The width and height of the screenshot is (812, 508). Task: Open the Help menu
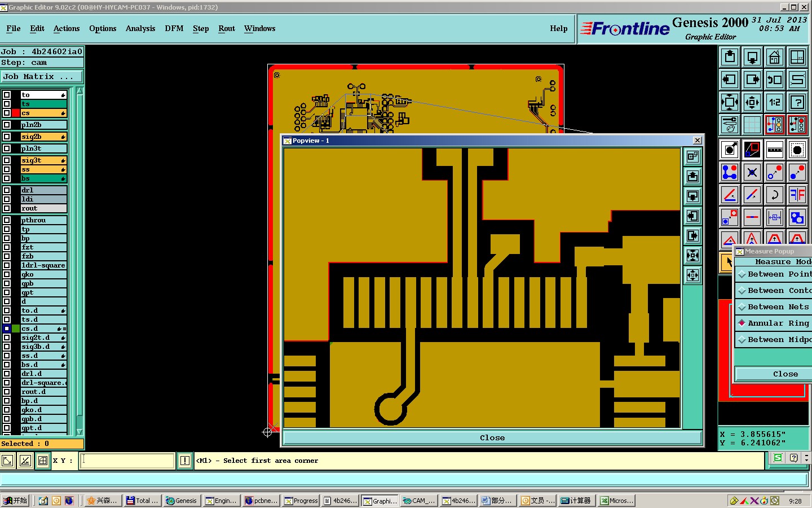coord(559,28)
